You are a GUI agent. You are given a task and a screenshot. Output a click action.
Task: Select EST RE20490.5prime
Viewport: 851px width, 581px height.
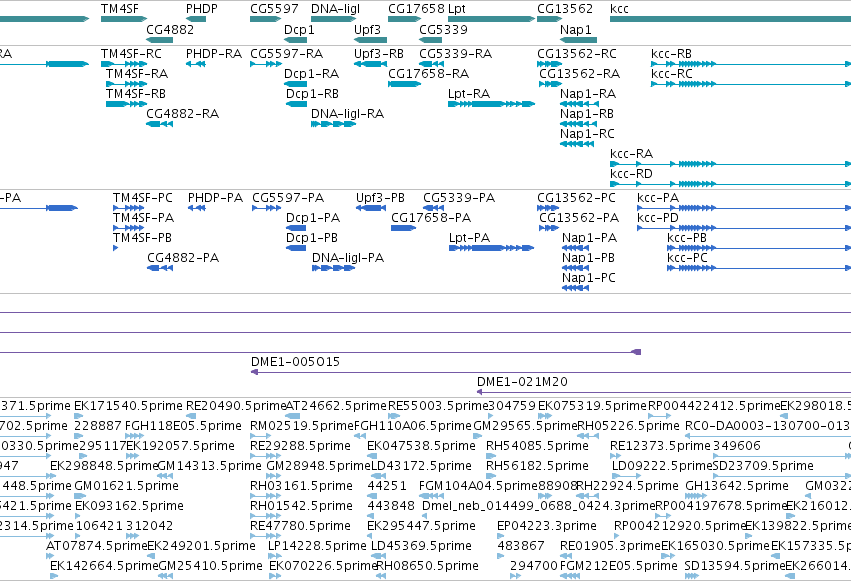pos(191,416)
